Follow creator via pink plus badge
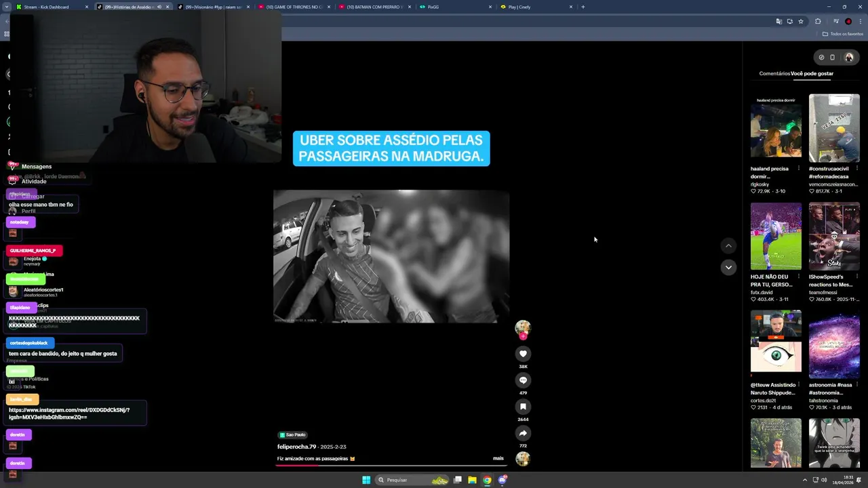The width and height of the screenshot is (868, 488). click(523, 336)
